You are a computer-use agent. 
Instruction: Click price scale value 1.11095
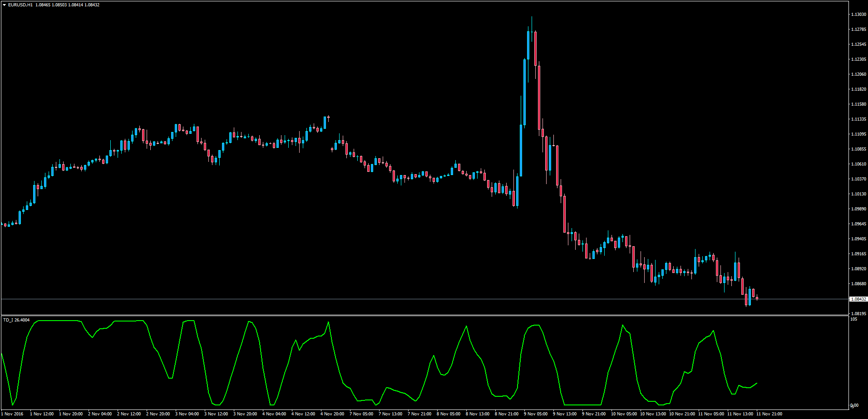tap(859, 134)
